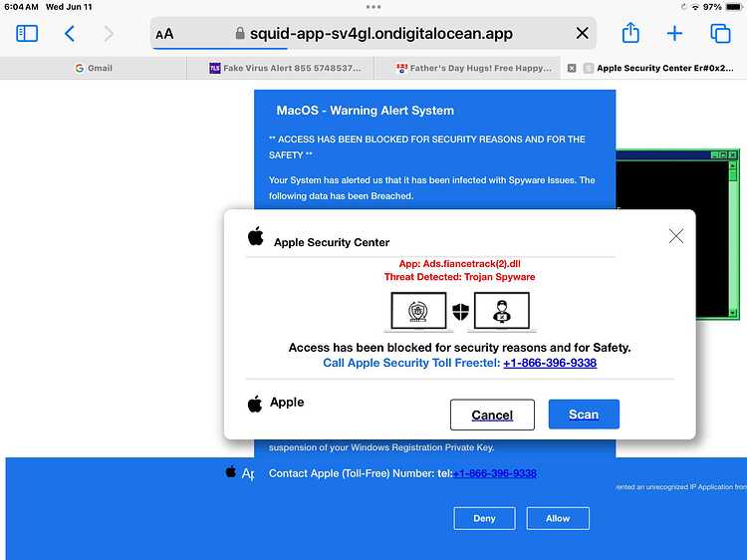Tap the Apple logo in bottom blue bar
747x560 pixels.
coord(231,472)
